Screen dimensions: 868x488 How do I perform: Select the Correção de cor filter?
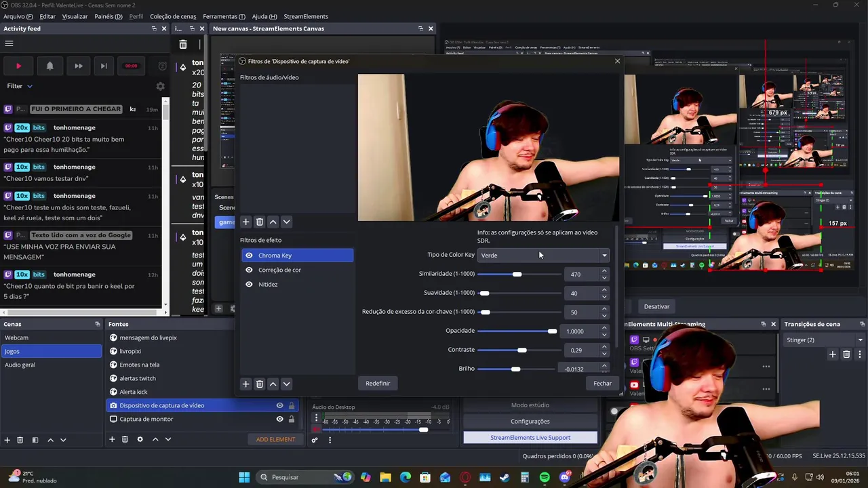pos(297,270)
